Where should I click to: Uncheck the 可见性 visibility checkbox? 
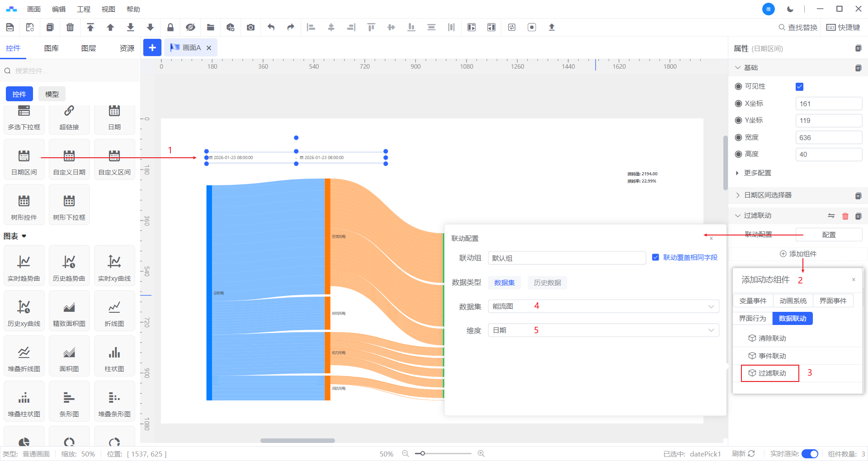click(x=799, y=87)
